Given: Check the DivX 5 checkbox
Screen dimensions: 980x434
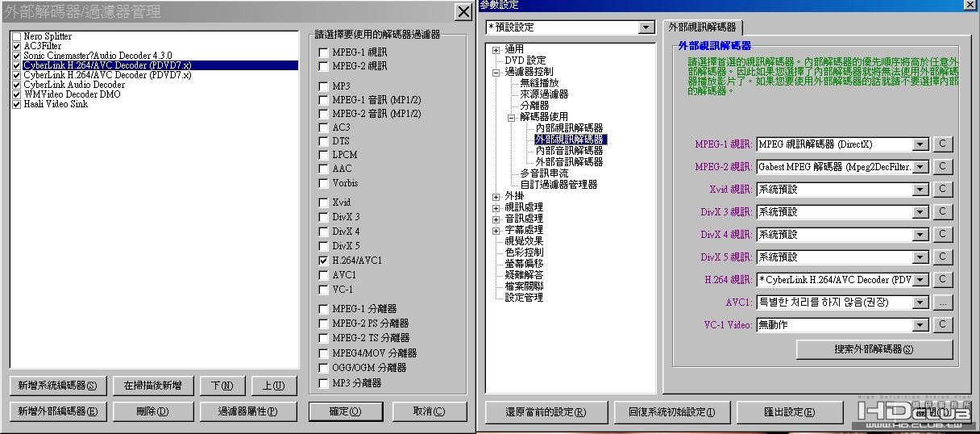Looking at the screenshot, I should [x=324, y=246].
